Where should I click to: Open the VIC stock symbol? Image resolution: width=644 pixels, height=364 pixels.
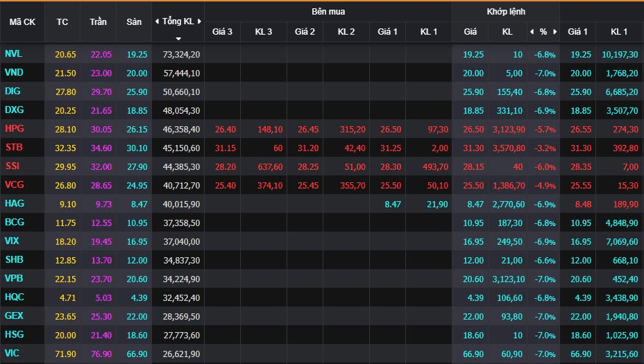coord(12,354)
